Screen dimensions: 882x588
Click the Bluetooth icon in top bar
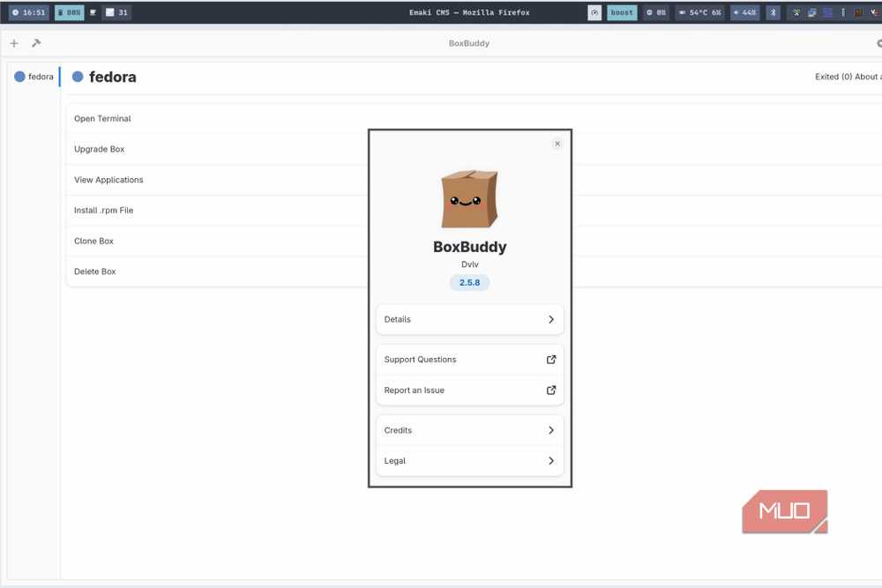pyautogui.click(x=774, y=12)
